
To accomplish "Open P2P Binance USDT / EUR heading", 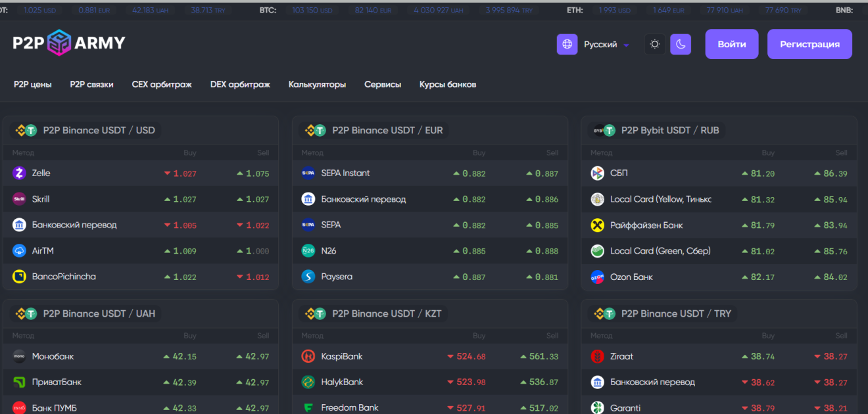I will pyautogui.click(x=387, y=130).
